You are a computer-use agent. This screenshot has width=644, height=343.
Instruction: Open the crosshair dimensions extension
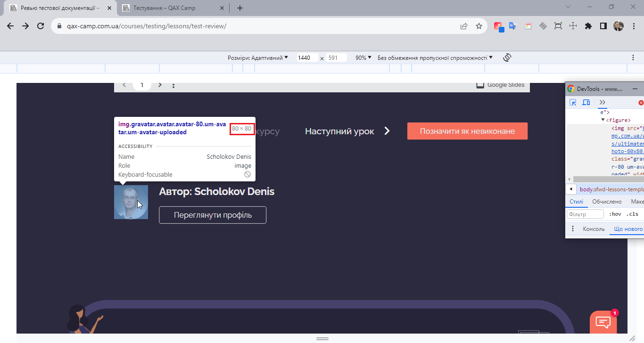tap(573, 26)
